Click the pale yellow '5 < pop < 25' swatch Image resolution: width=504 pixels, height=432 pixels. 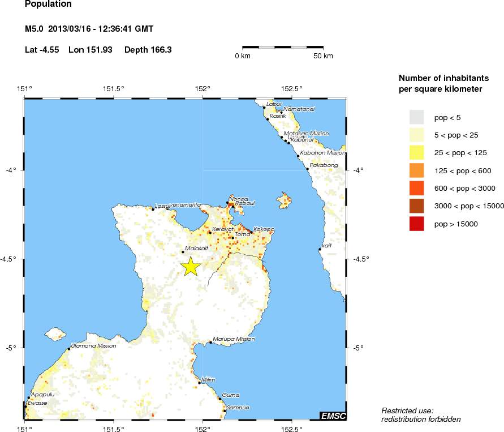(x=416, y=135)
